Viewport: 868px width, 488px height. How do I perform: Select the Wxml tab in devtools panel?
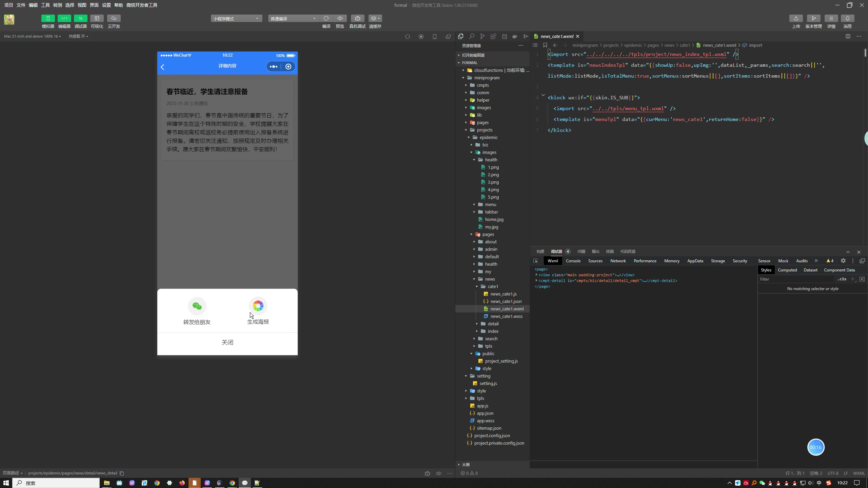click(553, 260)
